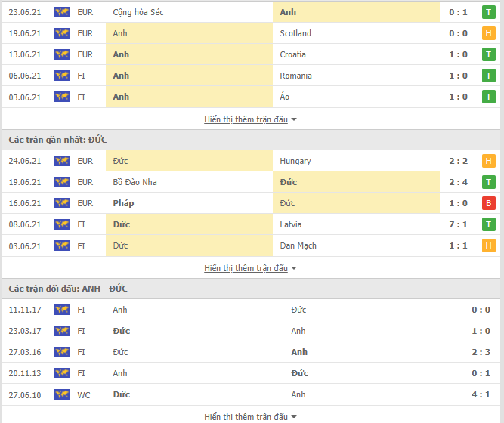Click the orange H badge on Scotland row

[x=489, y=33]
